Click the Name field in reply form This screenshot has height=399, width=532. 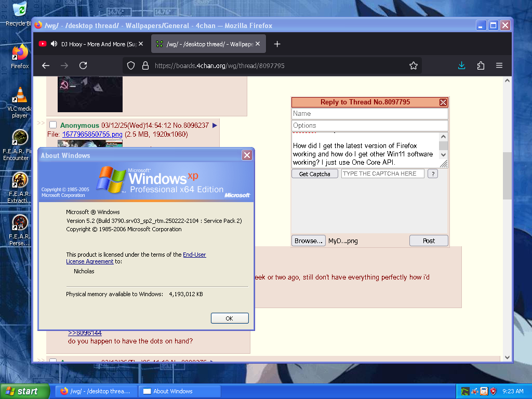tap(370, 114)
